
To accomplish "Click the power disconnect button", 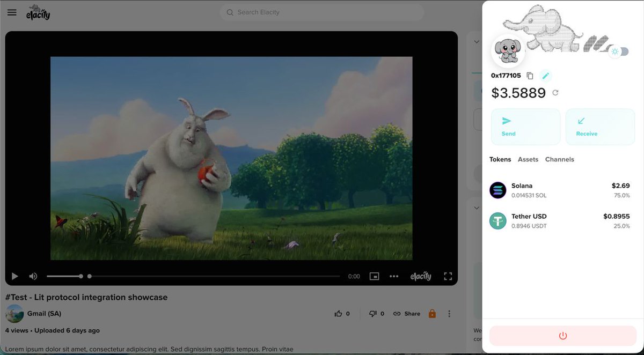I will tap(562, 336).
